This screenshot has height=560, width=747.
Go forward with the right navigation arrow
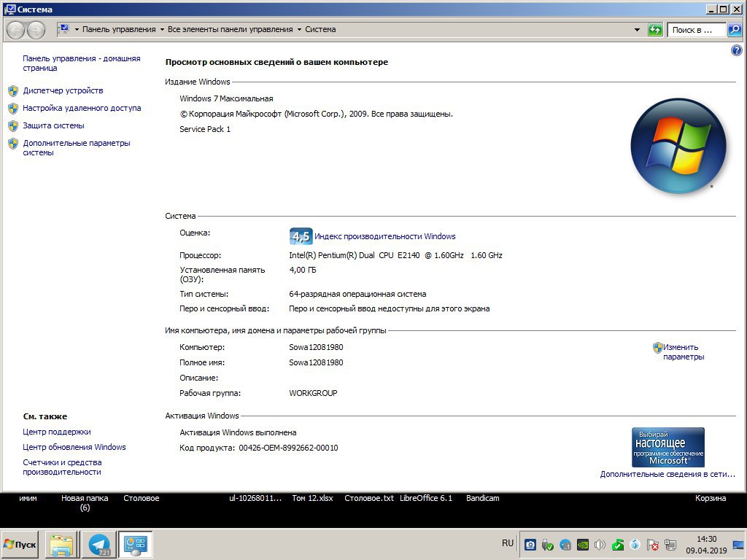click(x=36, y=30)
